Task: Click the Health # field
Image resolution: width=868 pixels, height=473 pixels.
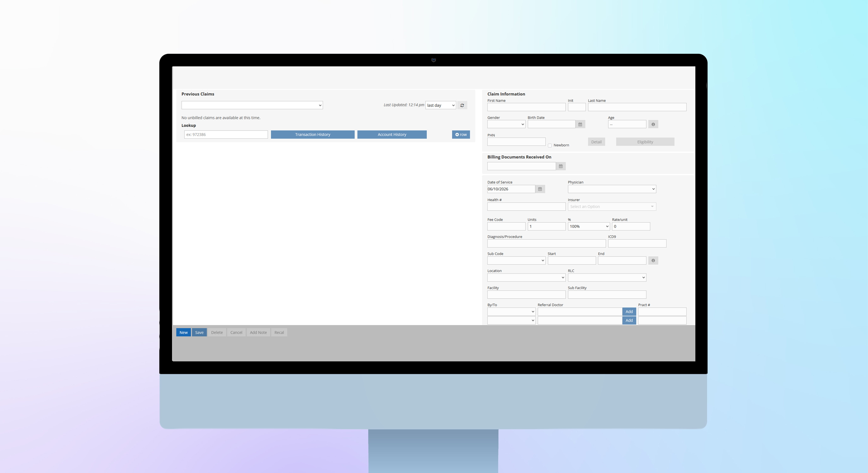Action: 526,207
